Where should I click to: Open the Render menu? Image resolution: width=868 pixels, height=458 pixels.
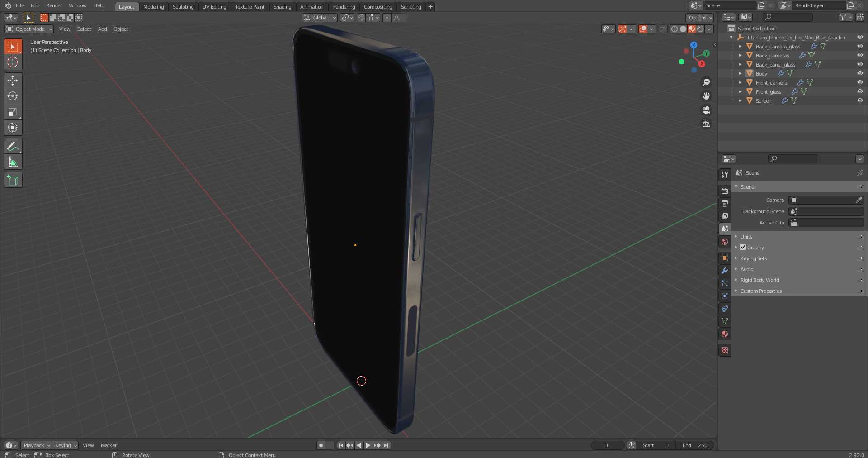tap(54, 5)
